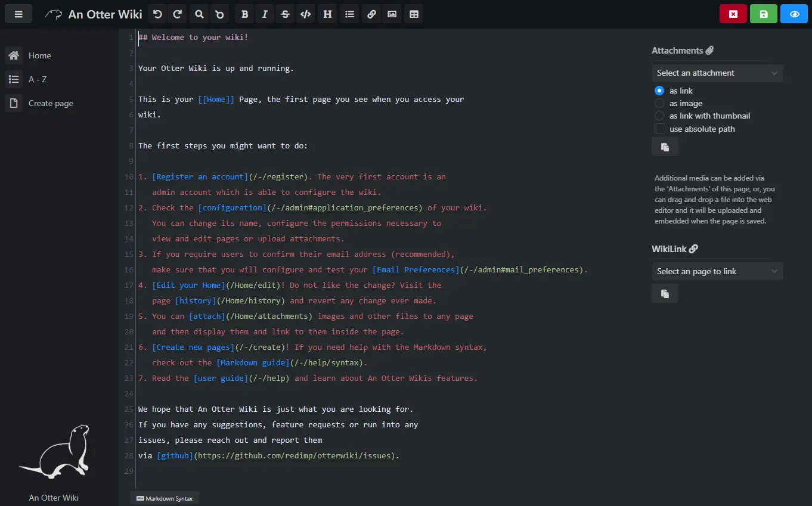Choose 'as link with thumbnail' option

coord(659,116)
